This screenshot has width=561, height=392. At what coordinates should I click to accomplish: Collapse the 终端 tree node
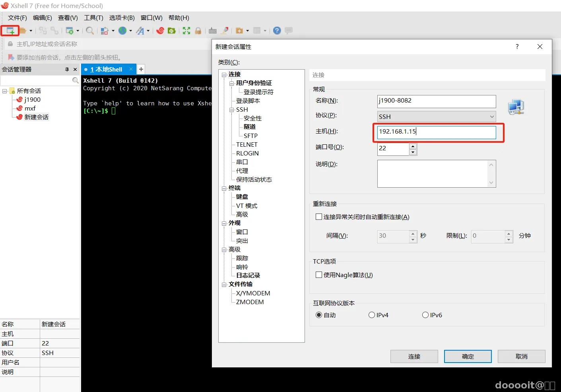pos(224,188)
